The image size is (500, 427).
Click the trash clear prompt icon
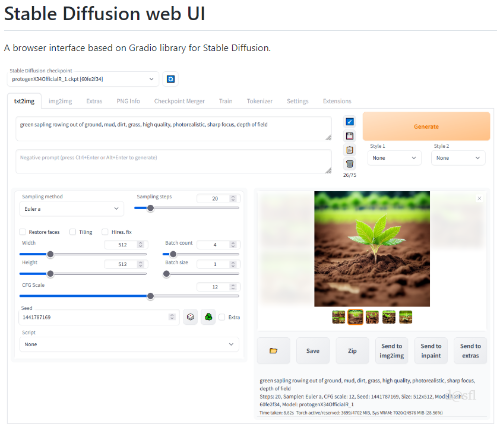[349, 164]
